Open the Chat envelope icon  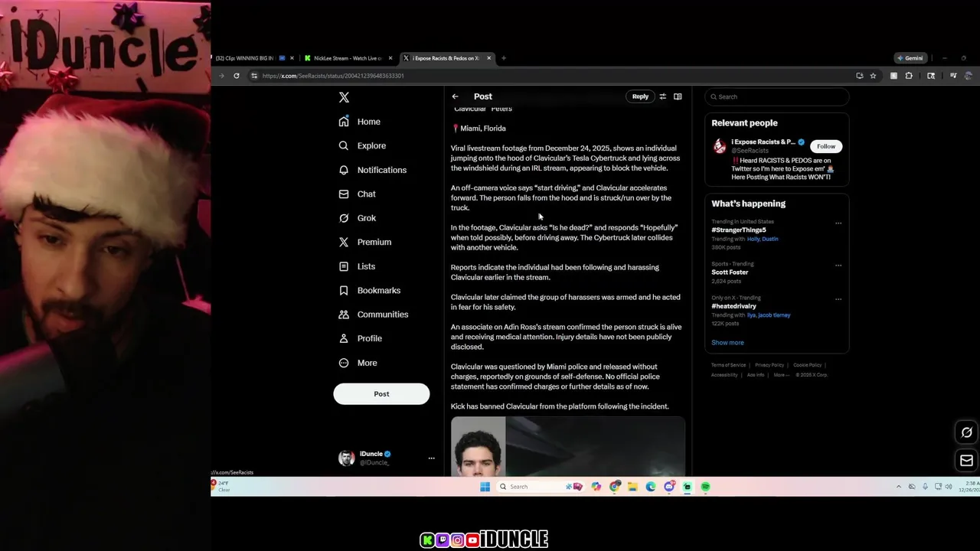(344, 194)
